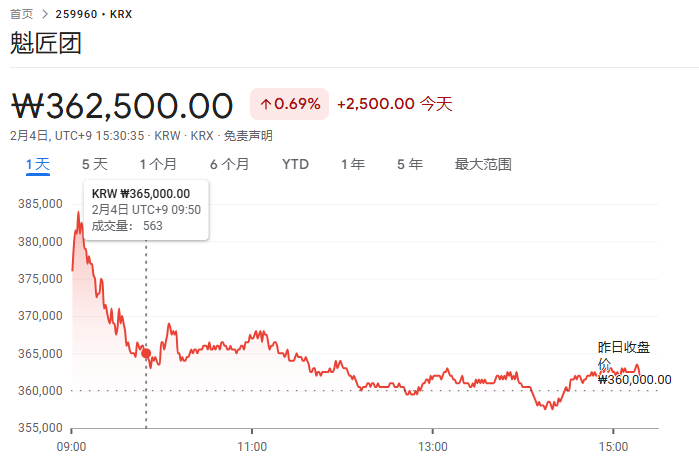
Task: Open the 免责声明 disclaimer link
Action: (x=248, y=136)
